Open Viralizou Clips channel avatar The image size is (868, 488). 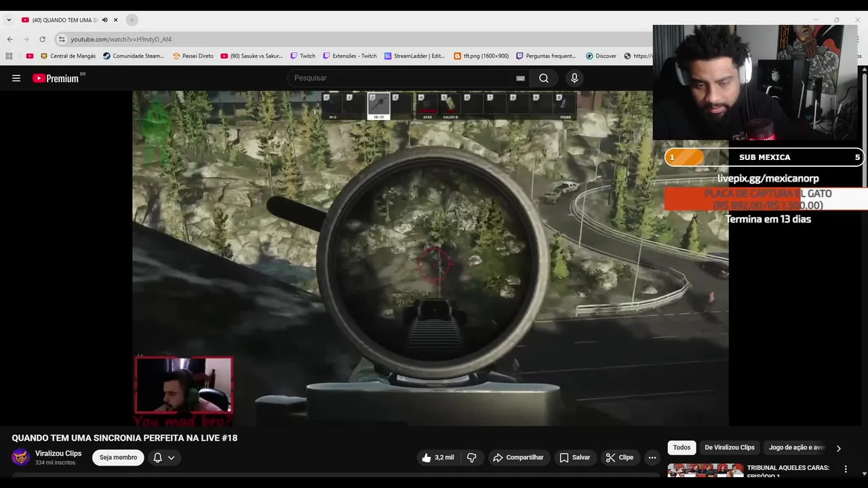click(x=21, y=457)
